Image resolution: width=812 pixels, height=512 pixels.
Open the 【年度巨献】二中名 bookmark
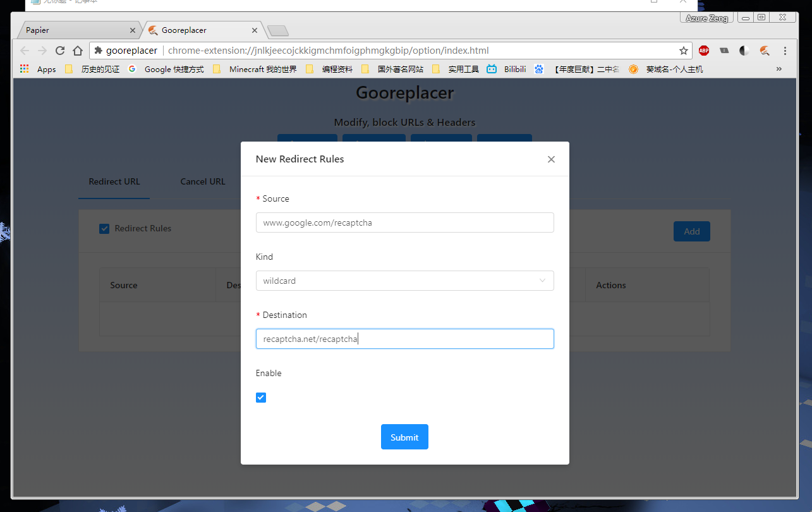tap(578, 69)
